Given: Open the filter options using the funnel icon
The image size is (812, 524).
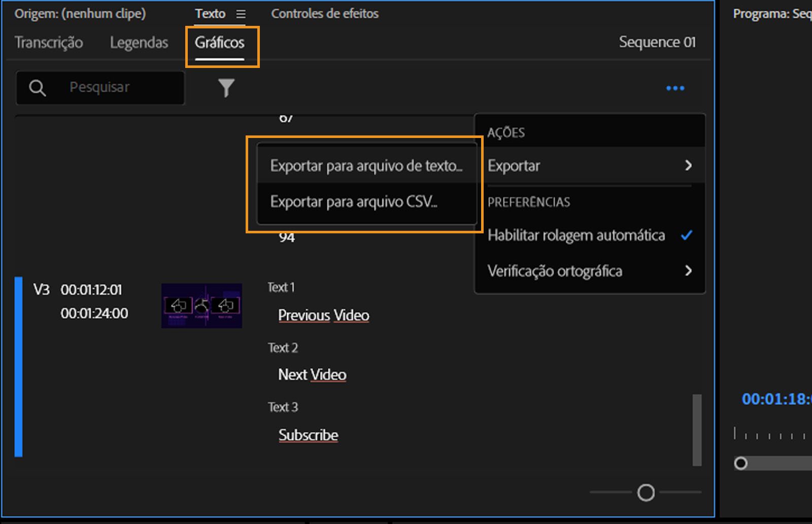Looking at the screenshot, I should pos(226,87).
